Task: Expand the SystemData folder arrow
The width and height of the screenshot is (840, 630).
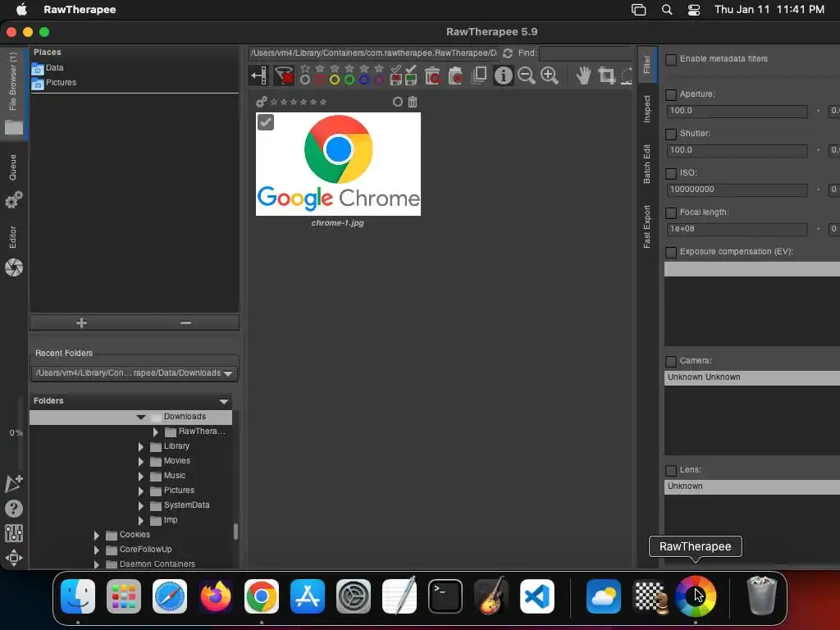Action: (x=141, y=505)
